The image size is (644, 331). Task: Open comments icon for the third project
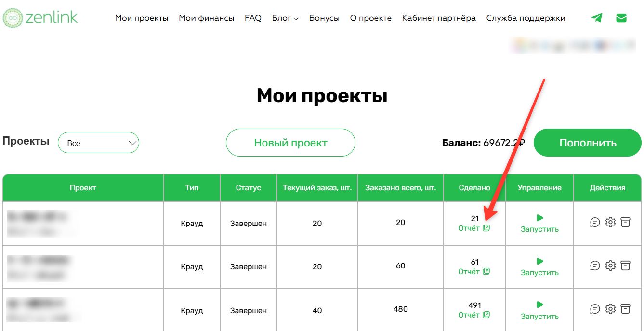[595, 309]
